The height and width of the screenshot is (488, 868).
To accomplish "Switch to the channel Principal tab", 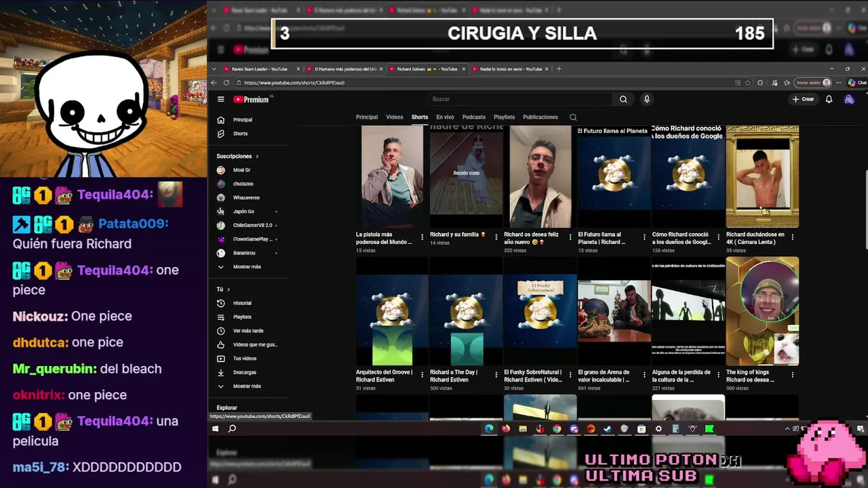I will coord(367,117).
